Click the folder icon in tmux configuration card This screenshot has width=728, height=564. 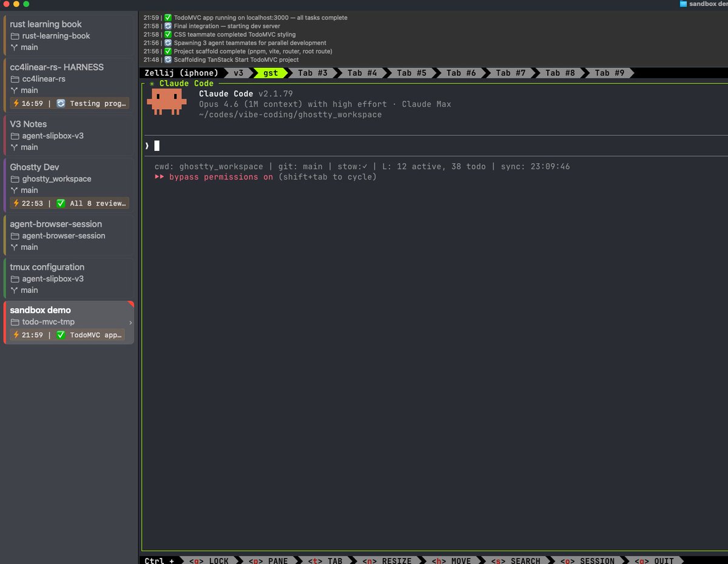point(15,279)
